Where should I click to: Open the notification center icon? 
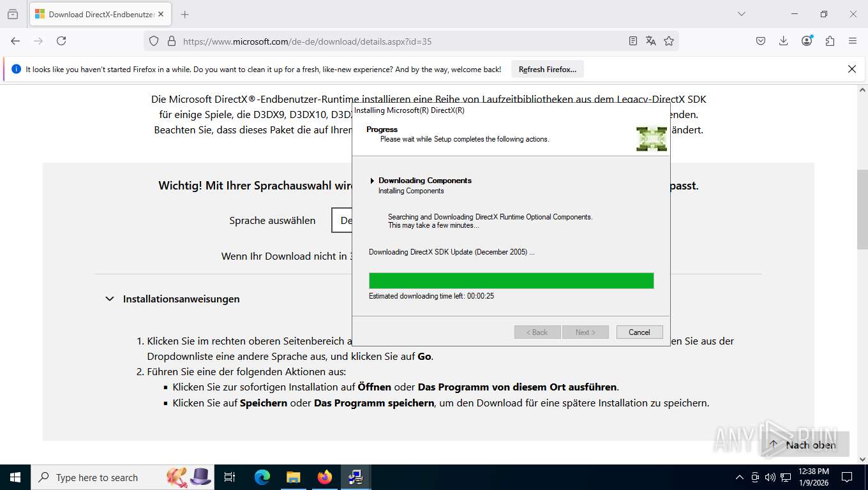[847, 477]
